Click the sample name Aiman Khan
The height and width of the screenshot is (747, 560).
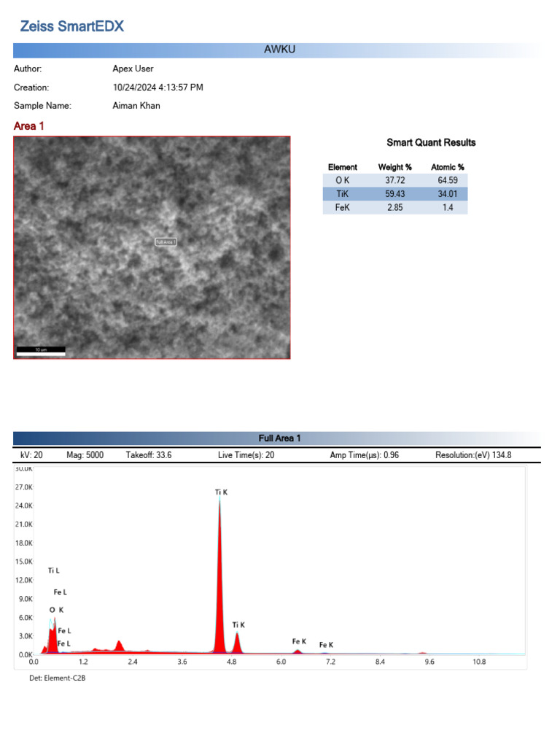136,106
